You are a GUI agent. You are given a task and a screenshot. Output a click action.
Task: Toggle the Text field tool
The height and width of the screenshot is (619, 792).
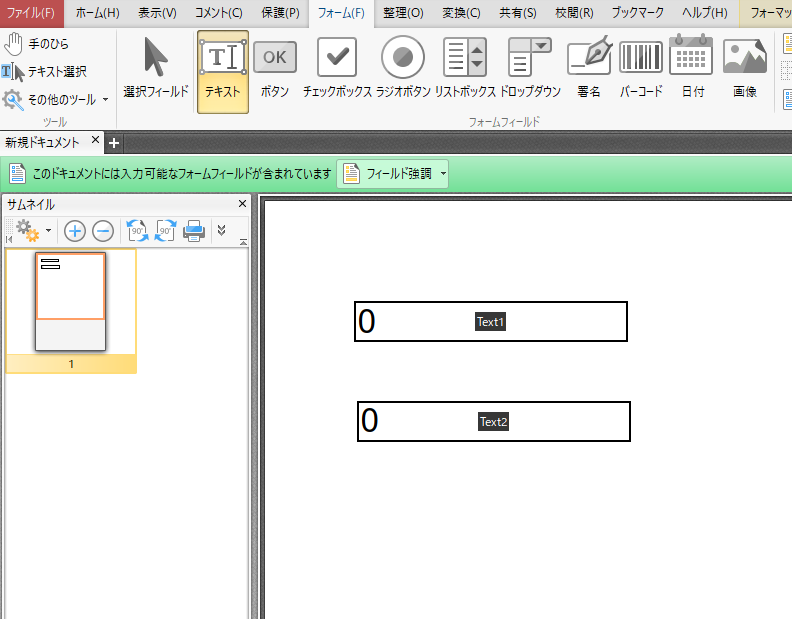click(223, 72)
